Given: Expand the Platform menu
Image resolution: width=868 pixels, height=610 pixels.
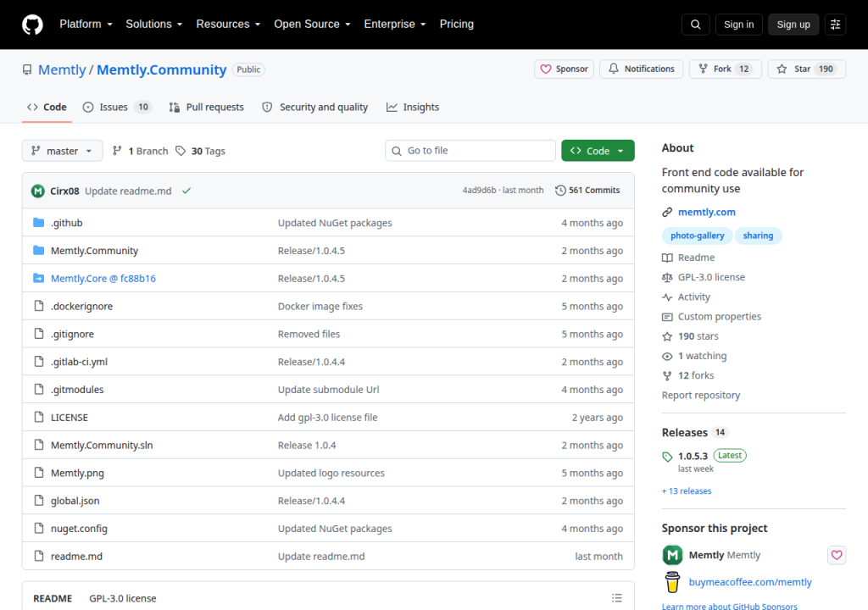Looking at the screenshot, I should (86, 24).
